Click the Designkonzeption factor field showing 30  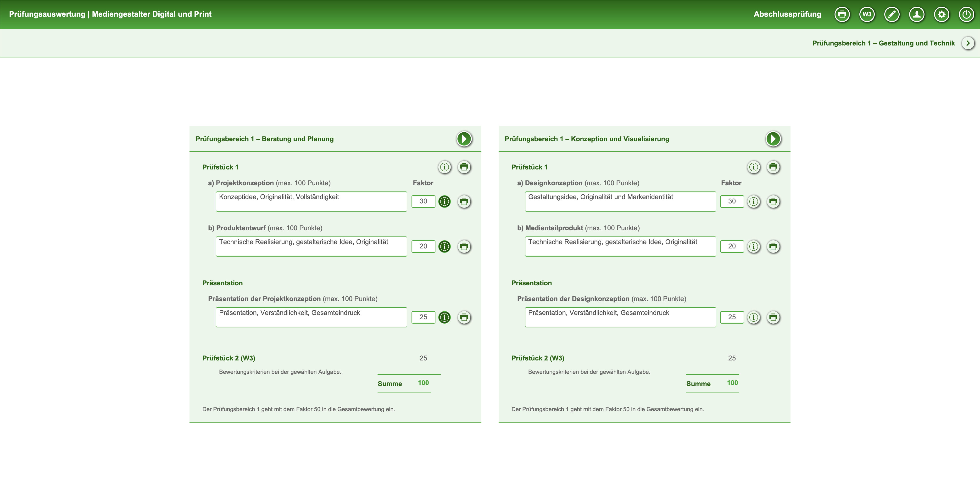(732, 201)
